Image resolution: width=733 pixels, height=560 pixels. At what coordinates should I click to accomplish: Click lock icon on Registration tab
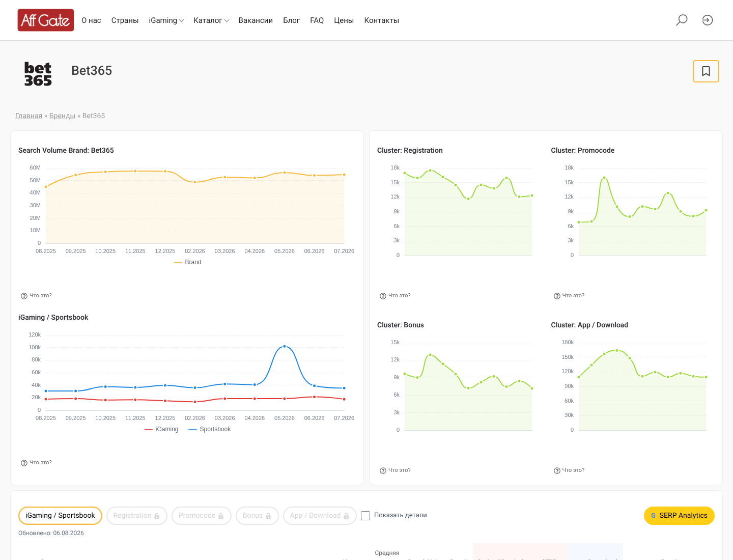point(157,516)
